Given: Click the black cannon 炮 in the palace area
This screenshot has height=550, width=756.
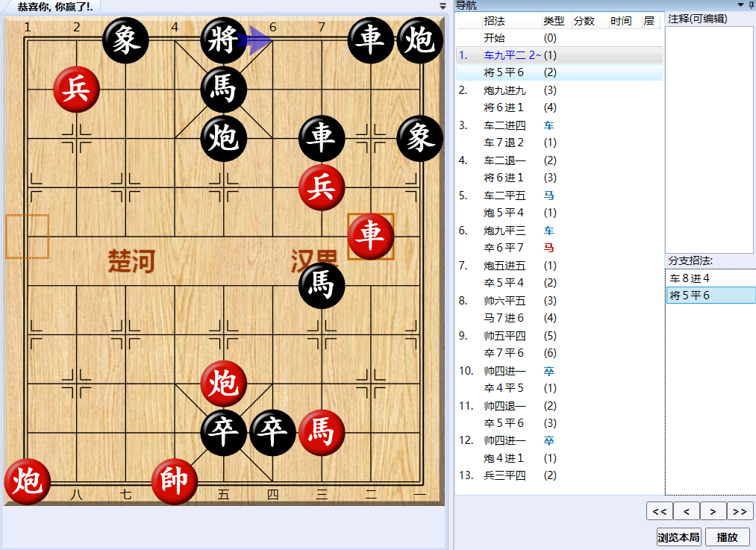Looking at the screenshot, I should tap(223, 138).
